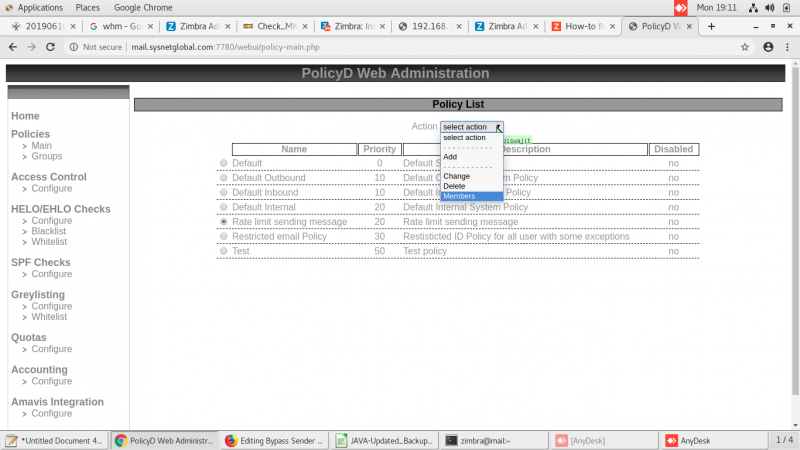Click the browser forward arrow
Screen dimensions: 800x450
coord(32,47)
